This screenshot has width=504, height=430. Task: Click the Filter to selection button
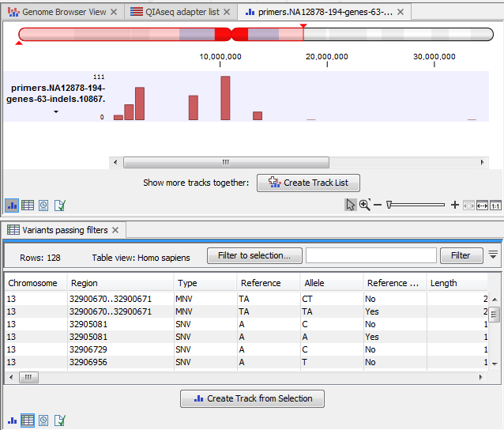[x=254, y=255]
